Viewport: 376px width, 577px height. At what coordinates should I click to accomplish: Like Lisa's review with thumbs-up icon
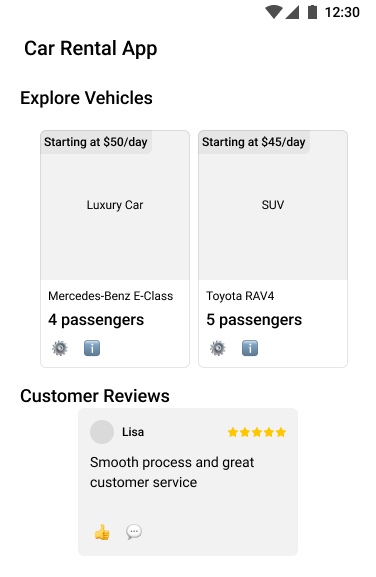(x=102, y=532)
